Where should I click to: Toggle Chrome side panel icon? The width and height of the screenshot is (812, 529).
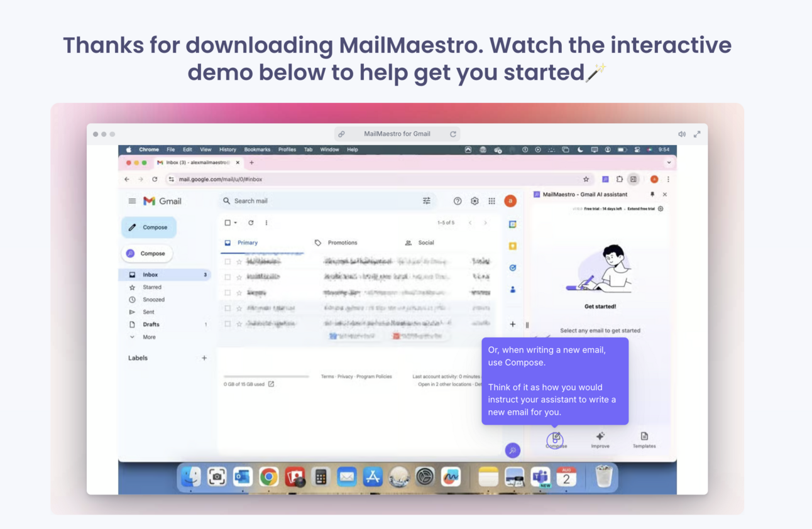[634, 179]
